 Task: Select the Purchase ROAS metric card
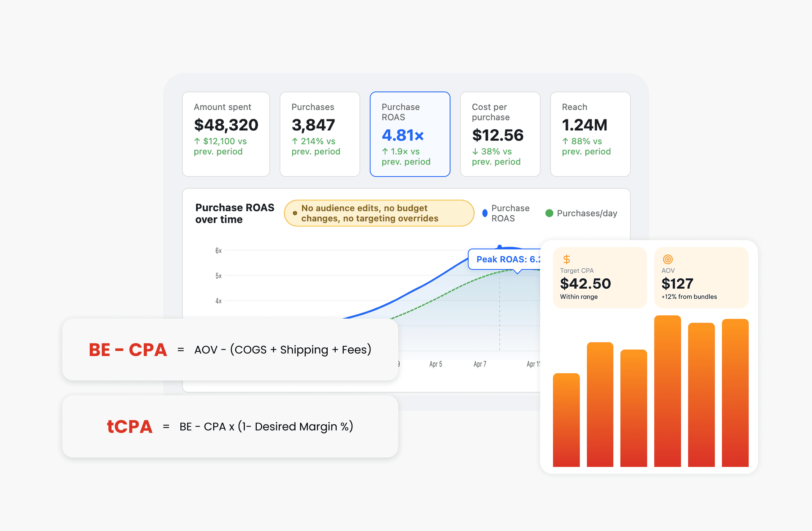410,134
